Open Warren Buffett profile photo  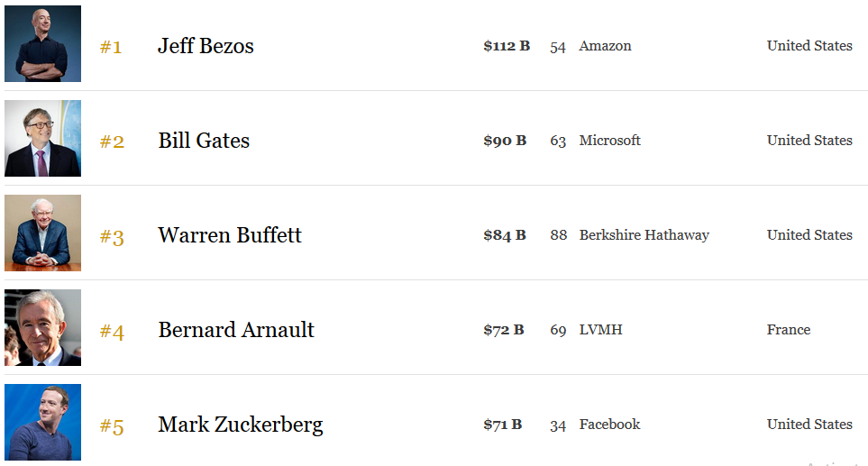click(42, 233)
